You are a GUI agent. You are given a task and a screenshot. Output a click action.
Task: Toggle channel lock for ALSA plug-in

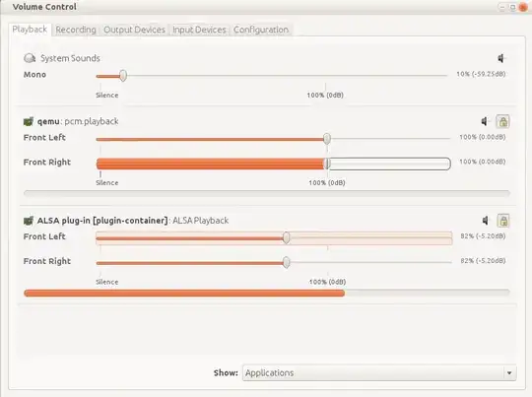(x=503, y=221)
